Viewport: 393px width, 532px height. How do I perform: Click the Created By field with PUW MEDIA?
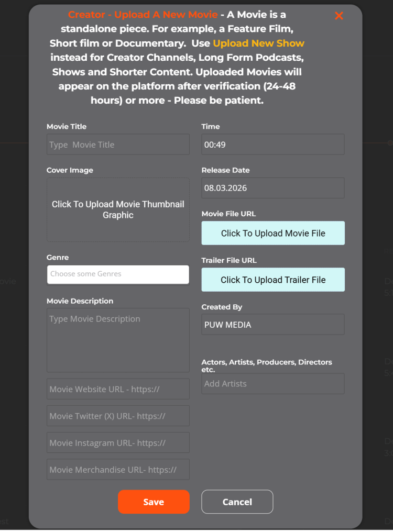pos(272,325)
